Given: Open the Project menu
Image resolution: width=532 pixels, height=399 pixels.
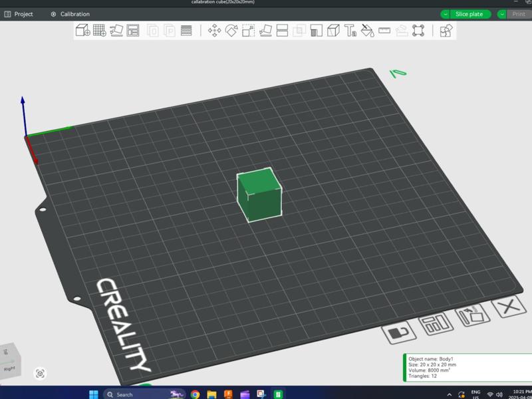Looking at the screenshot, I should [x=19, y=14].
